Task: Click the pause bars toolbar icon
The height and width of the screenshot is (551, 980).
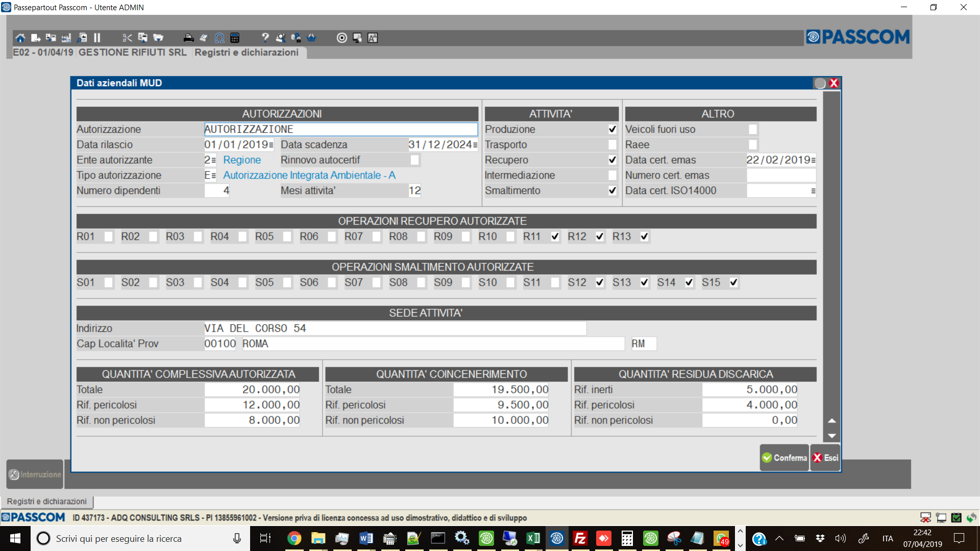Action: click(97, 38)
